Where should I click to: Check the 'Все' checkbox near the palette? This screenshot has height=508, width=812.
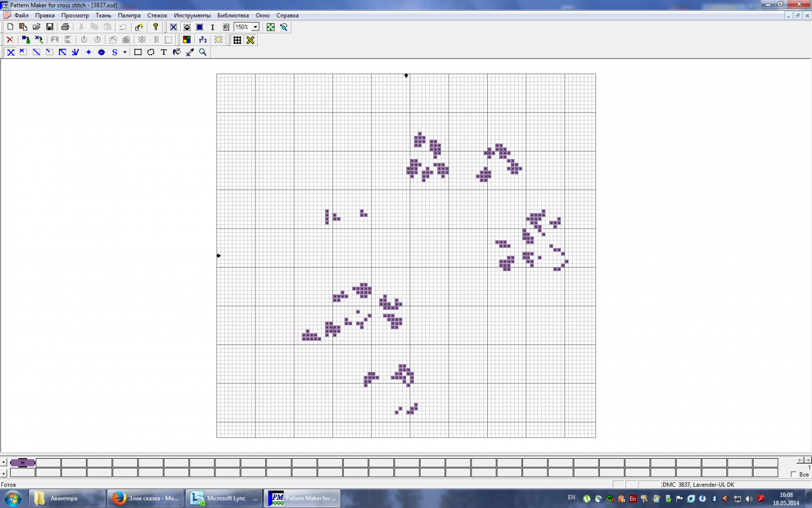(794, 474)
